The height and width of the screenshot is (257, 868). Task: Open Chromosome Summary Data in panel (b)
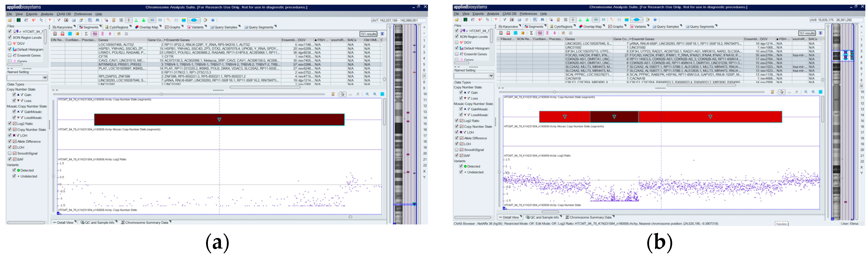click(x=590, y=217)
